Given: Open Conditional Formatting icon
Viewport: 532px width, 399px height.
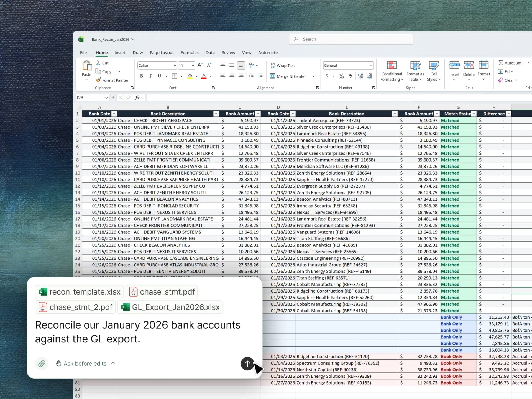Looking at the screenshot, I should 392,65.
